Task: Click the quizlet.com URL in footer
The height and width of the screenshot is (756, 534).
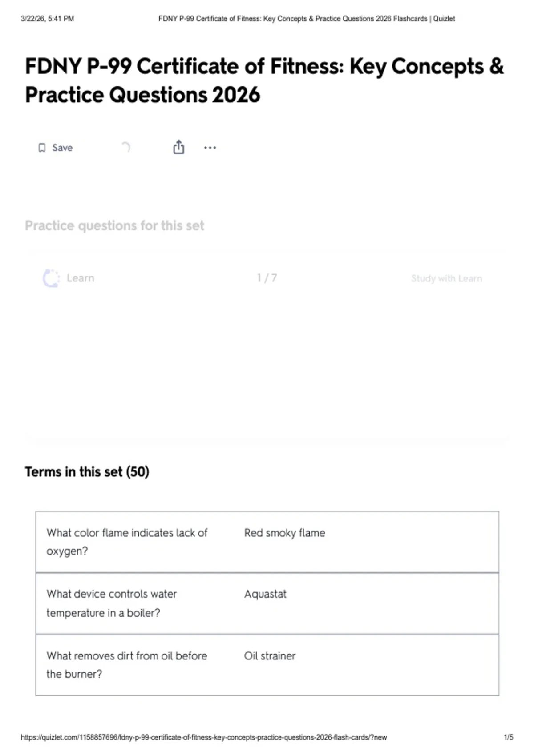Action: pos(204,737)
